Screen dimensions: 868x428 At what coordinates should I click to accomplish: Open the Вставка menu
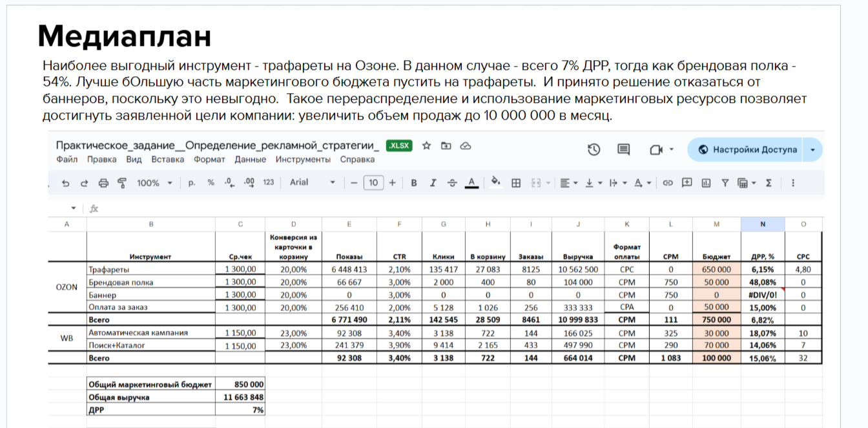[167, 159]
